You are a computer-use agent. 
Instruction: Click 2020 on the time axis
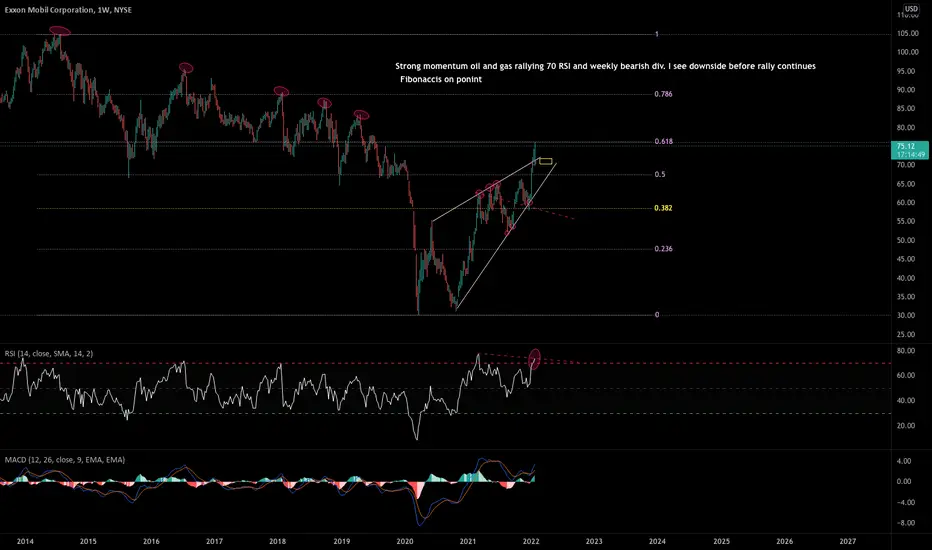point(405,541)
